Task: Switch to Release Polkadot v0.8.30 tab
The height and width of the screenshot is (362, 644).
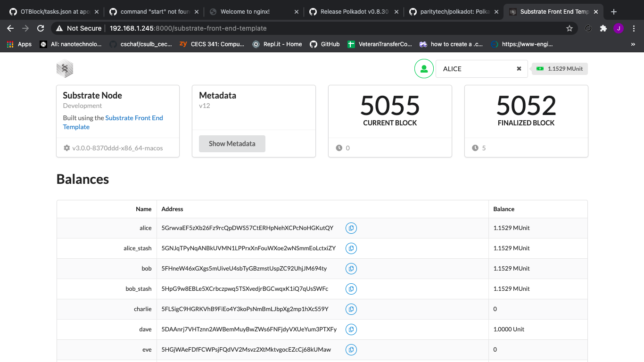Action: click(x=354, y=12)
